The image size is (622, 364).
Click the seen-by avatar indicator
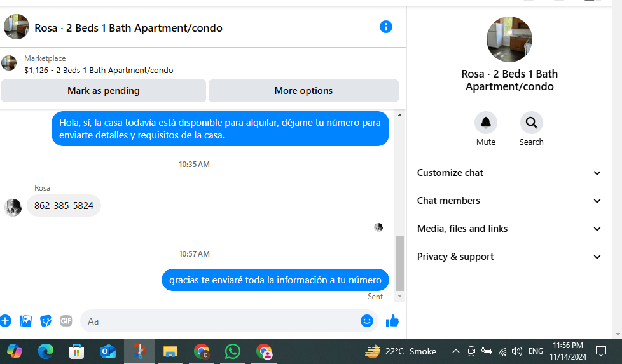point(378,227)
